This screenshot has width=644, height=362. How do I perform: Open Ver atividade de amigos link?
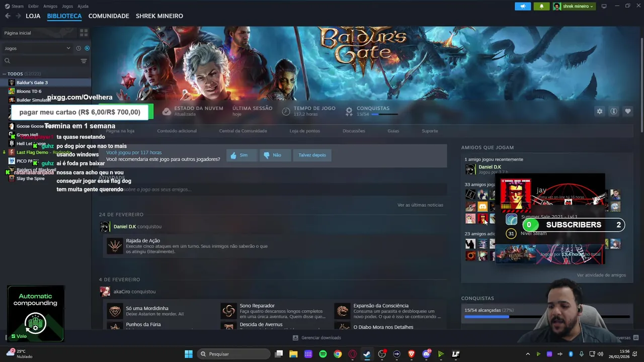coord(601,275)
